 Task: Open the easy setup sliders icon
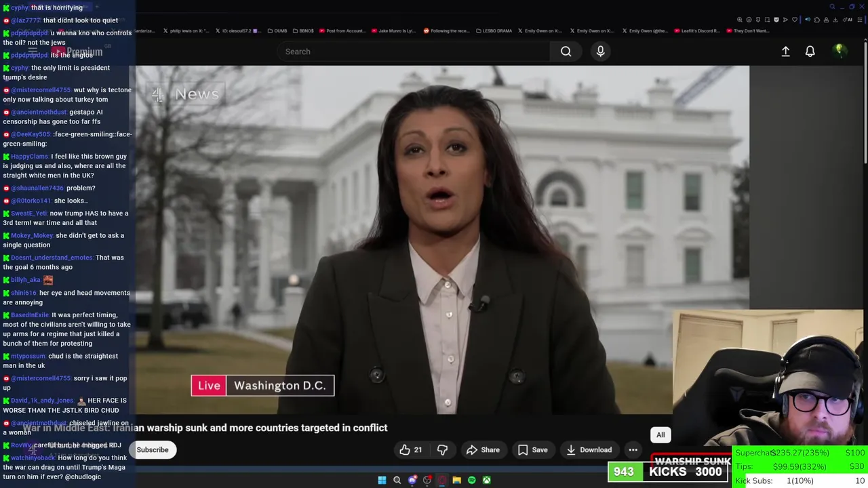[x=860, y=20]
